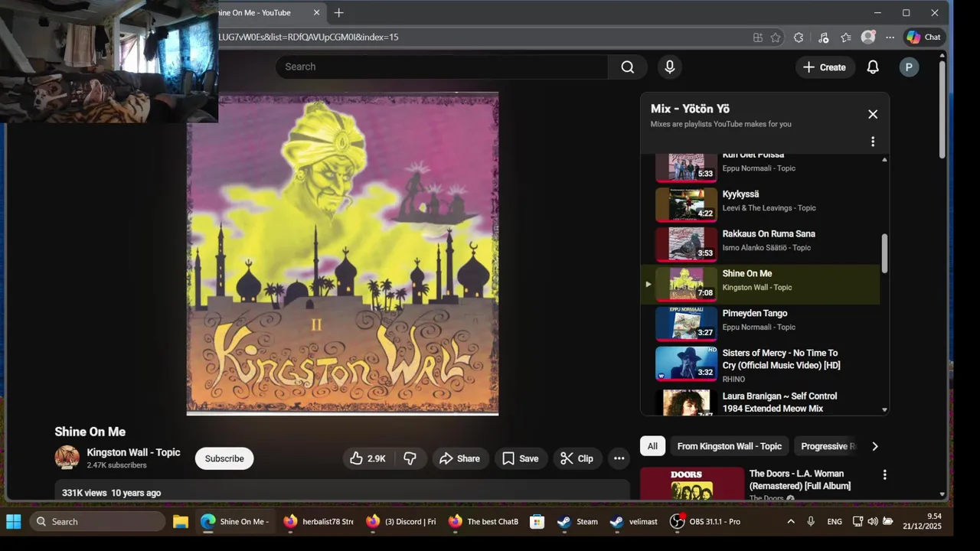Image resolution: width=980 pixels, height=551 pixels.
Task: Open Edge media control music icon
Action: [x=823, y=37]
